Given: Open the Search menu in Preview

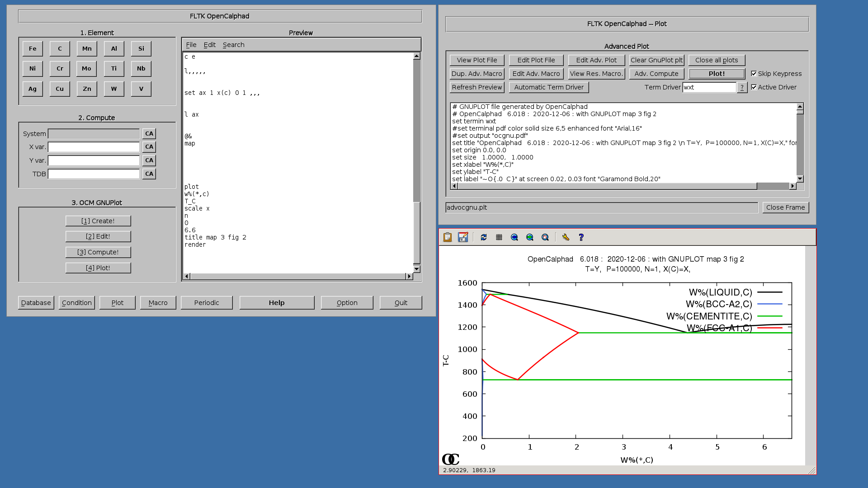Looking at the screenshot, I should click(233, 45).
